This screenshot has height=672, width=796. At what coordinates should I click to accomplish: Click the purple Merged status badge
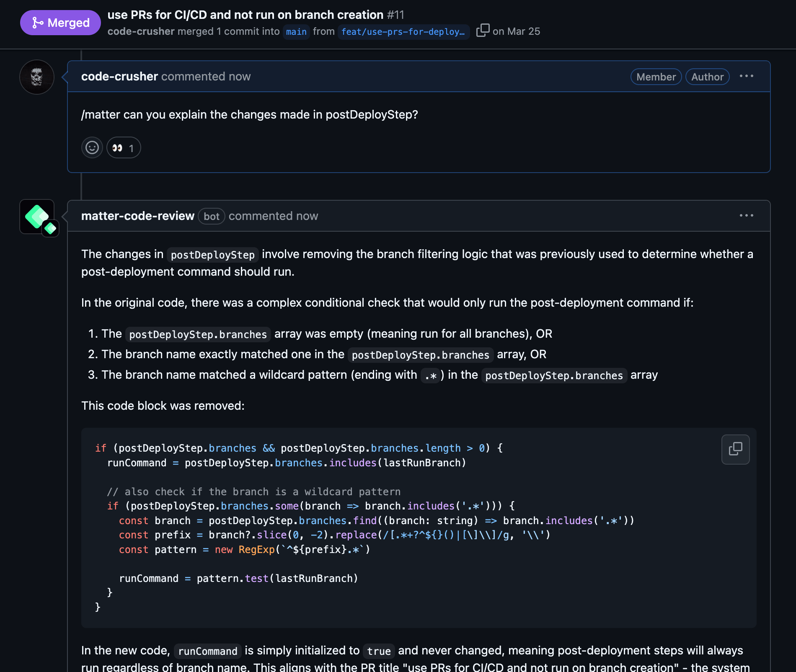(x=60, y=23)
